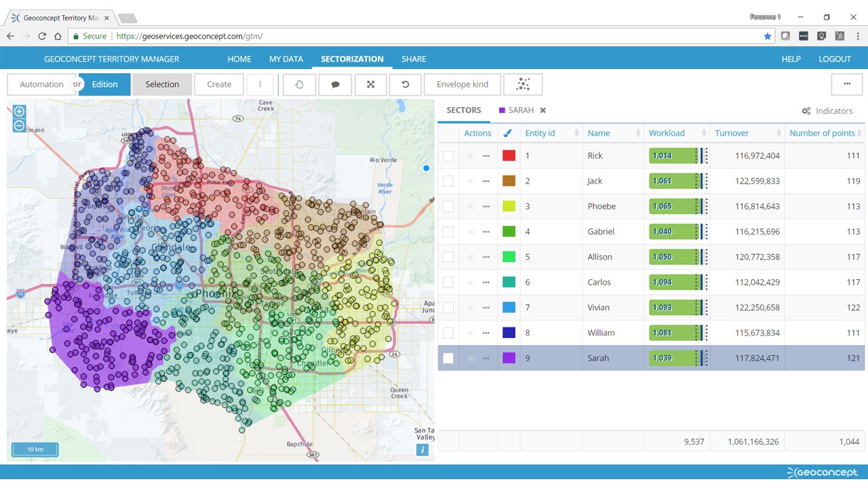Click Vivian's light blue color swatch

509,308
